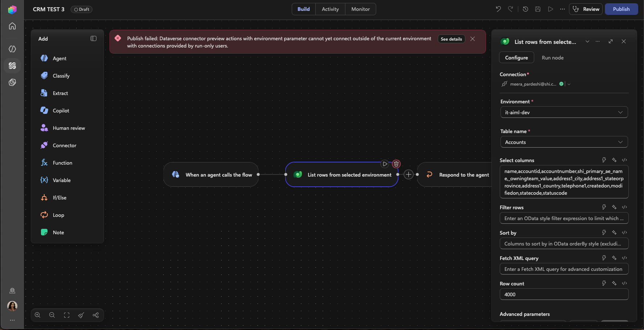Run the List rows node
The height and width of the screenshot is (330, 644).
[385, 164]
